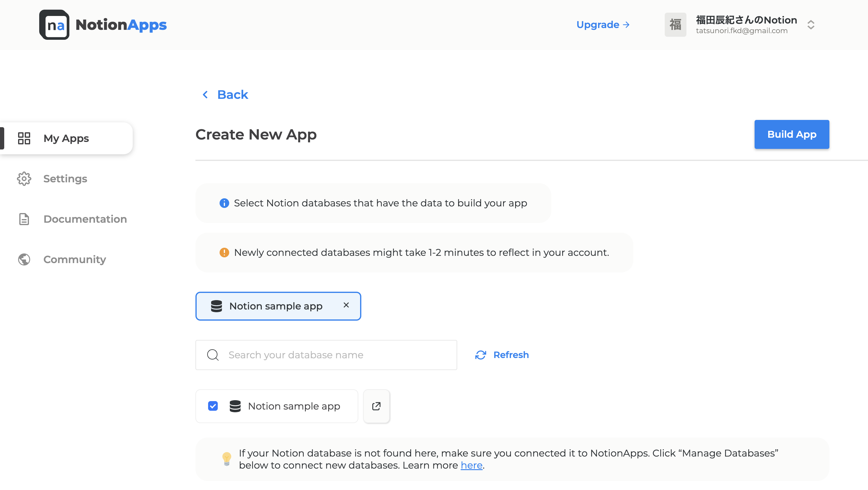Follow the "here" learn more link

point(471,465)
